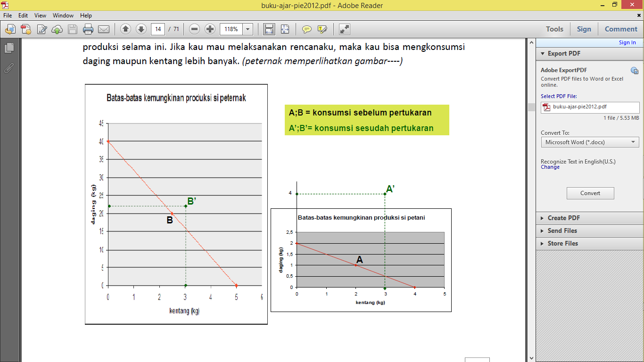Click the point label B' on peternak chart
The height and width of the screenshot is (362, 644).
click(192, 201)
